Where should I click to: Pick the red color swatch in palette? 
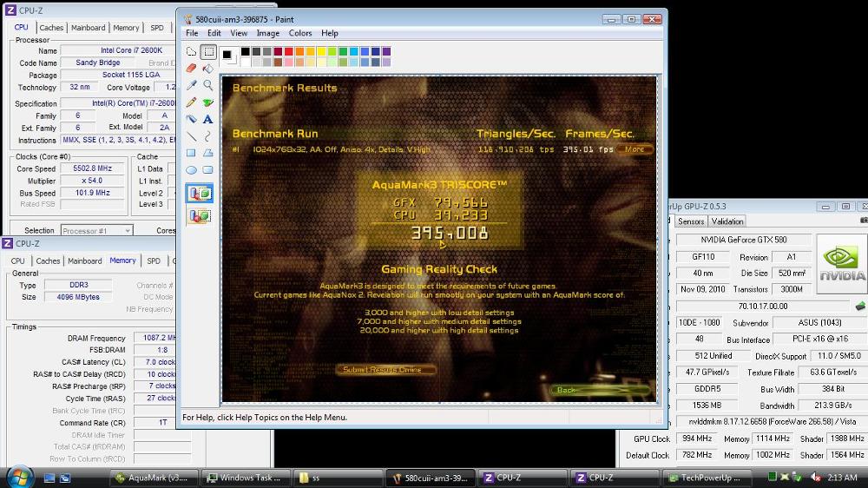click(288, 51)
